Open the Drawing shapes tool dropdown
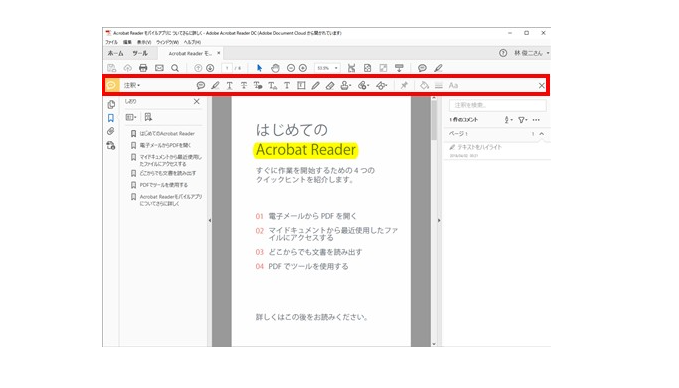679x388 pixels. pos(382,85)
